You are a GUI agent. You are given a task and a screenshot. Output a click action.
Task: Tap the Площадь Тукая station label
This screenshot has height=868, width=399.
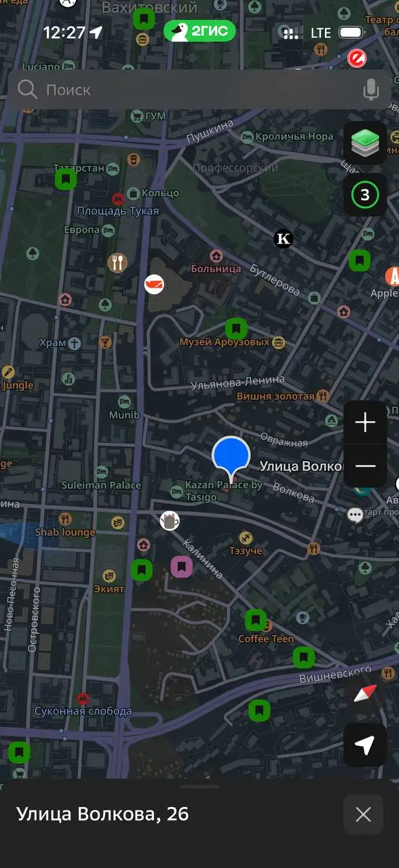pyautogui.click(x=117, y=211)
